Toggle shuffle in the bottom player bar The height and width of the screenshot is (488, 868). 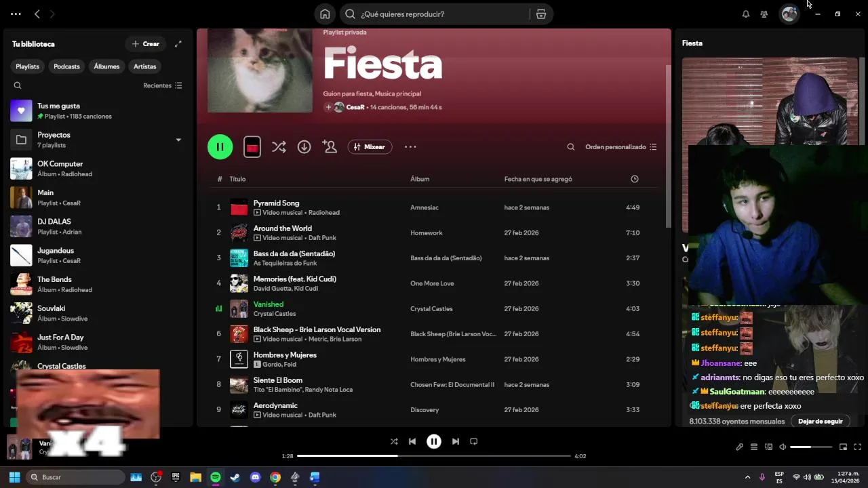[x=394, y=441]
